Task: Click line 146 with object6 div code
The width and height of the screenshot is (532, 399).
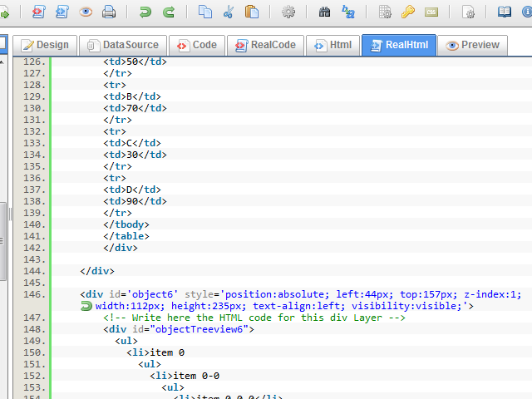Action: point(299,293)
